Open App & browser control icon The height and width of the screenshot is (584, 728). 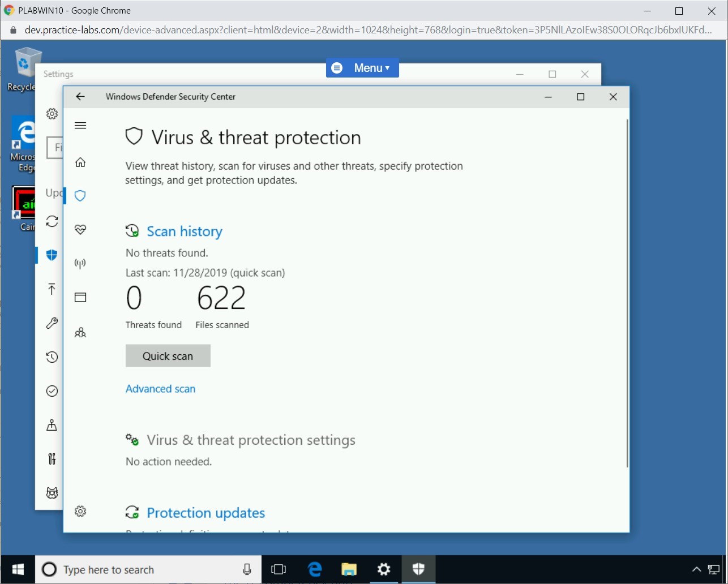coord(80,298)
